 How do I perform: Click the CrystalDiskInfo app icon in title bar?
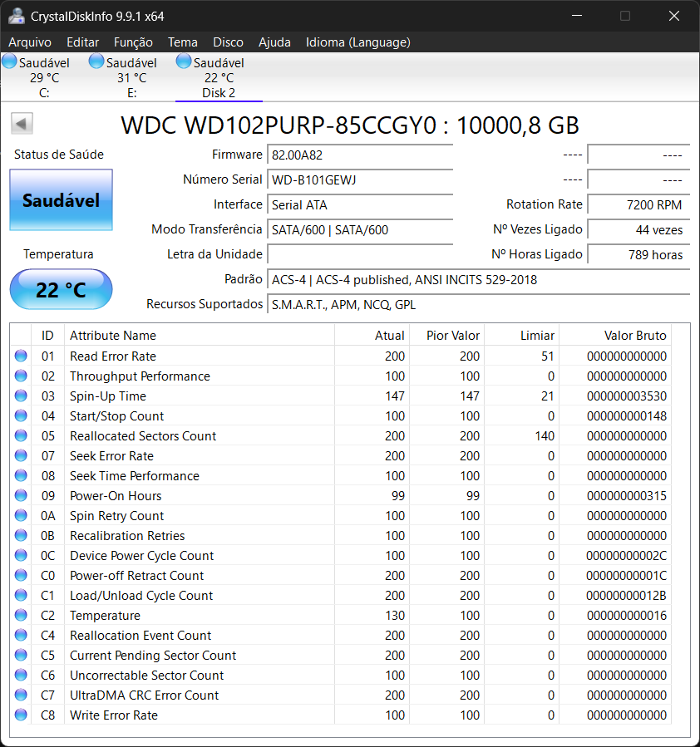tap(16, 16)
